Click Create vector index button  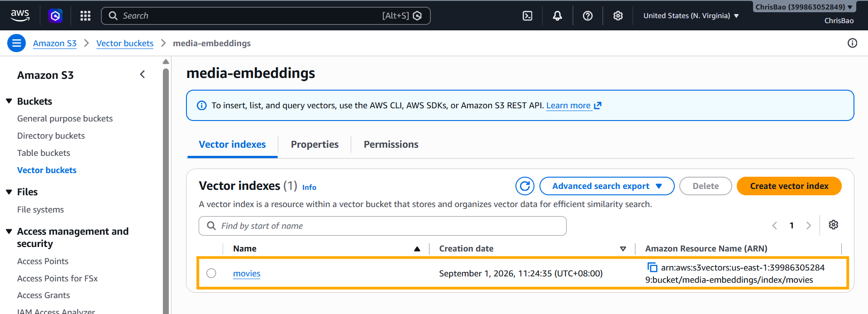789,186
